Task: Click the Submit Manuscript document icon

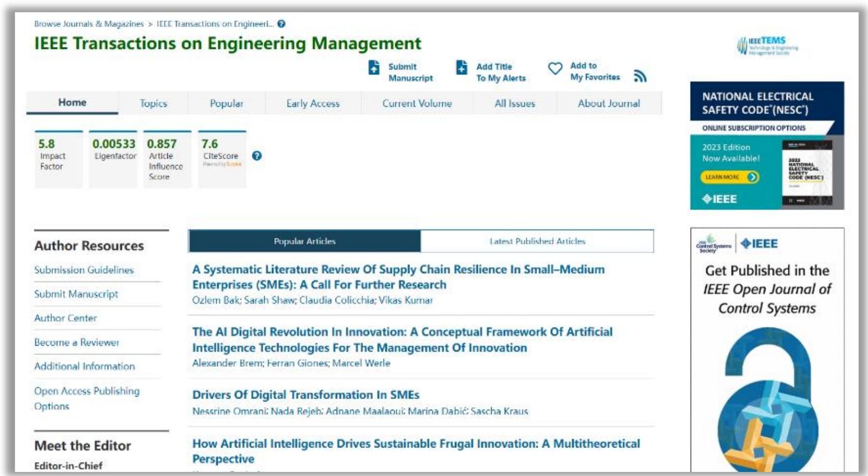Action: tap(374, 67)
